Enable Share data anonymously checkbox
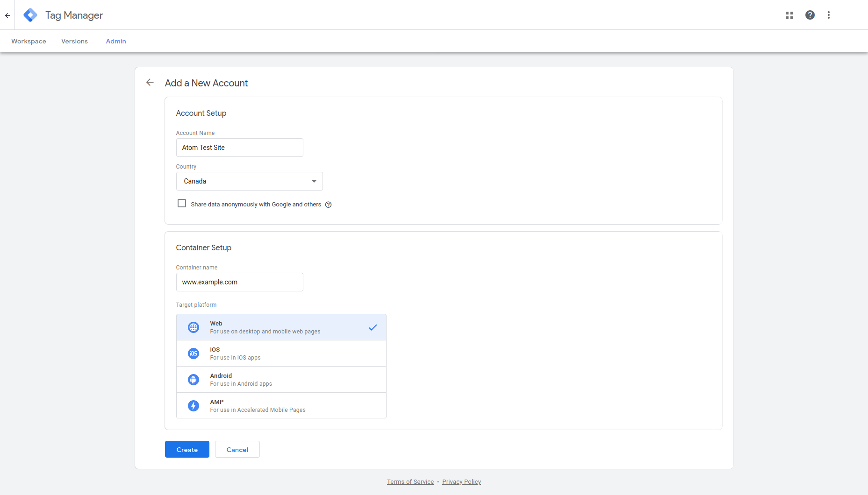The image size is (868, 495). (182, 204)
